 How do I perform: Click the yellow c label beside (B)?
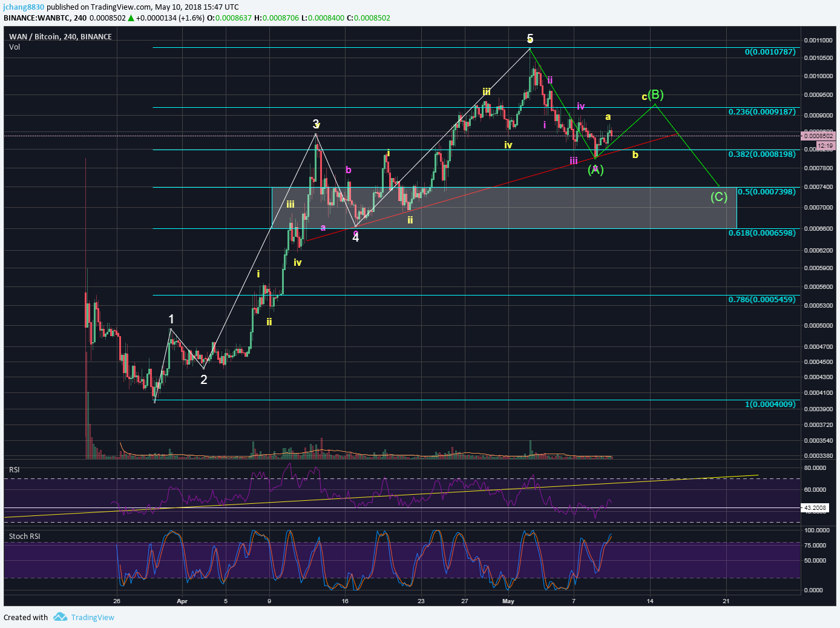(644, 97)
